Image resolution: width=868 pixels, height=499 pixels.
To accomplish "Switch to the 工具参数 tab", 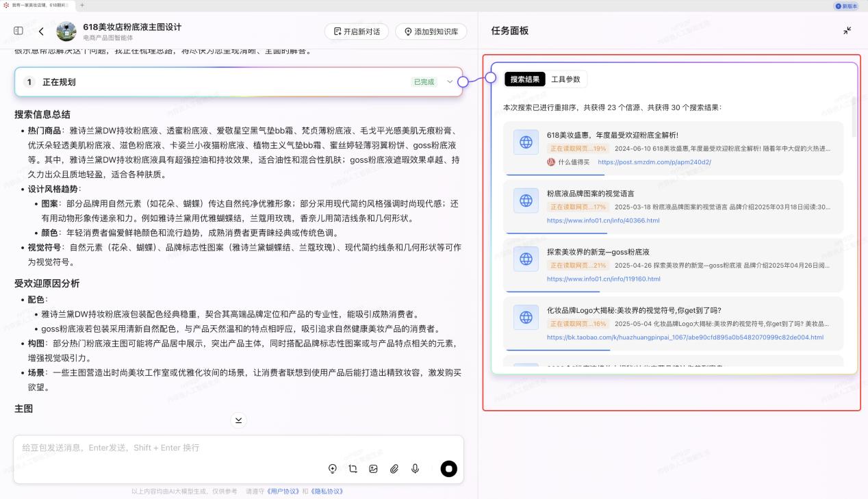I will click(565, 79).
